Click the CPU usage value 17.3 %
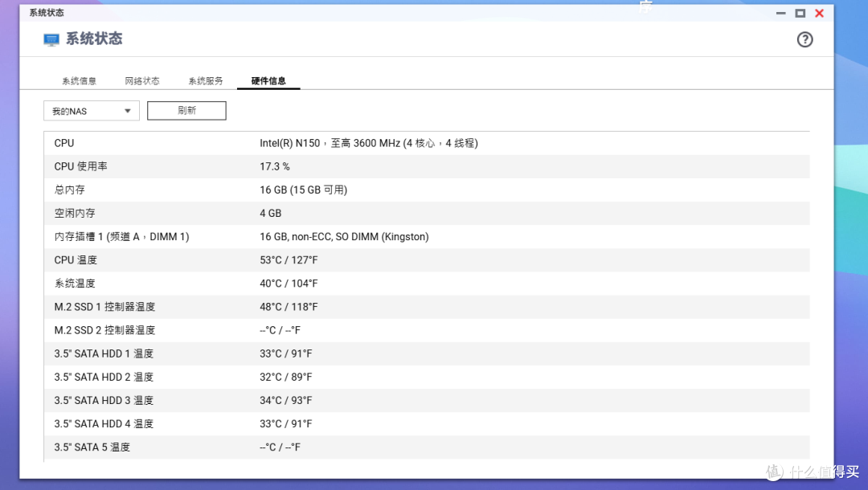The width and height of the screenshot is (868, 490). 275,166
